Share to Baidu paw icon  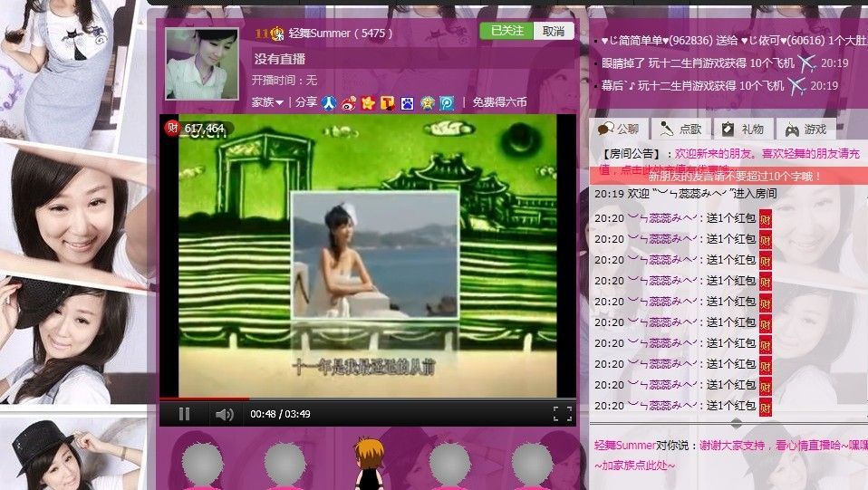tap(408, 103)
